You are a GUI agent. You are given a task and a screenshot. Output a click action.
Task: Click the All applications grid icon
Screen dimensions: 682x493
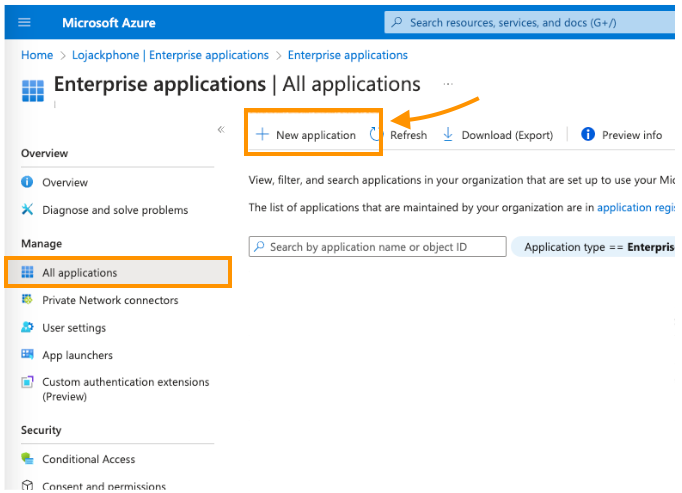pyautogui.click(x=27, y=272)
